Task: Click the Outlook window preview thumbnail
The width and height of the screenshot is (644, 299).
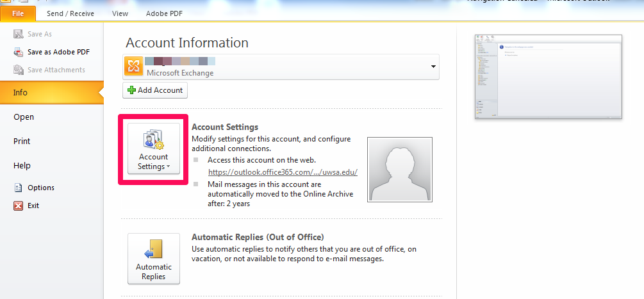Action: click(x=549, y=77)
